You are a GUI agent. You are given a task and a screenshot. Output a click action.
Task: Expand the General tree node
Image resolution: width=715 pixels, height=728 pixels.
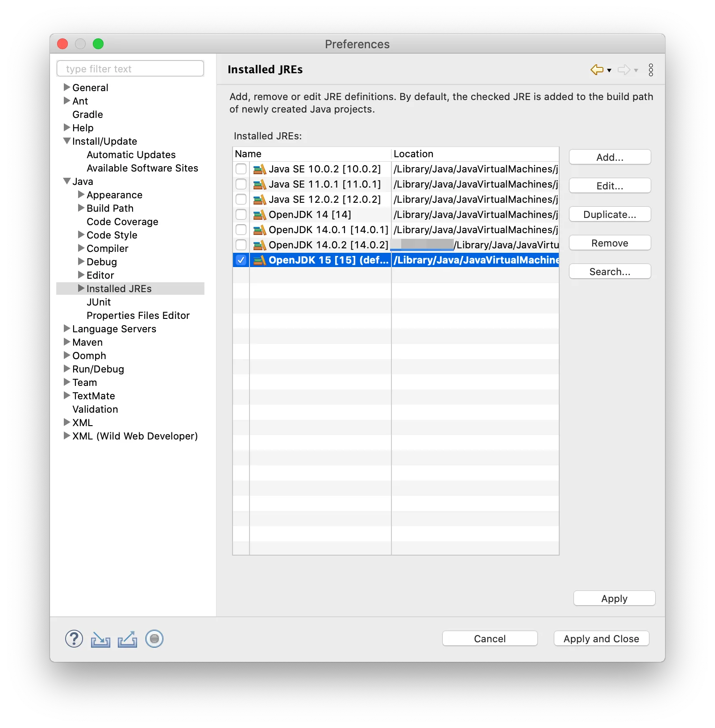click(67, 87)
